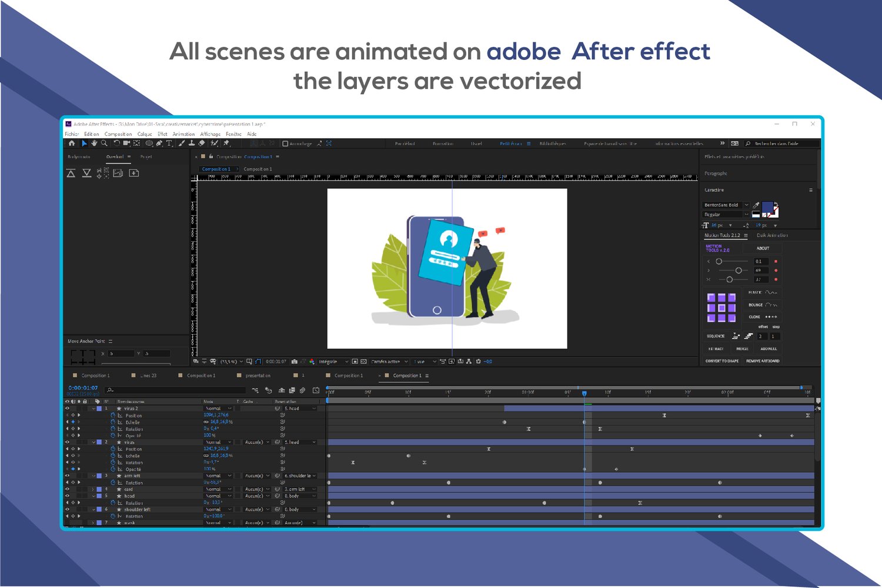
Task: Open the blend mode dropdown of head layer
Action: [x=218, y=496]
